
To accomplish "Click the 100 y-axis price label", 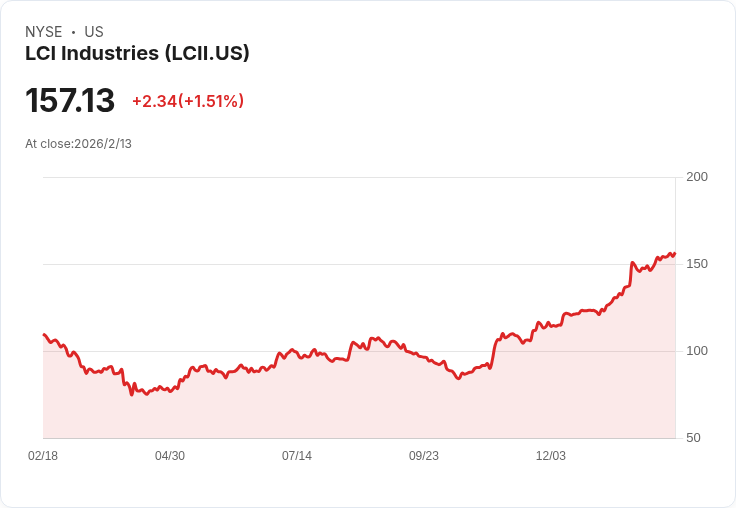I will 697,351.
